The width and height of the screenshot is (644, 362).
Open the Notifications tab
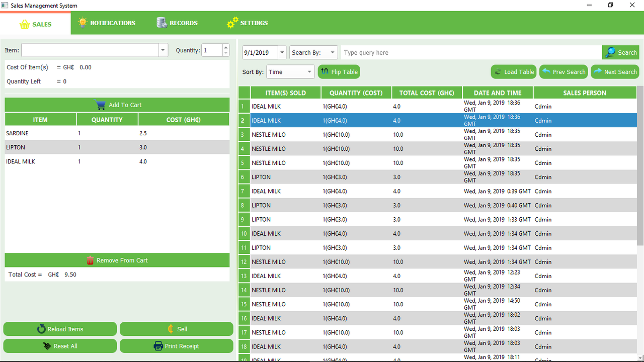107,23
